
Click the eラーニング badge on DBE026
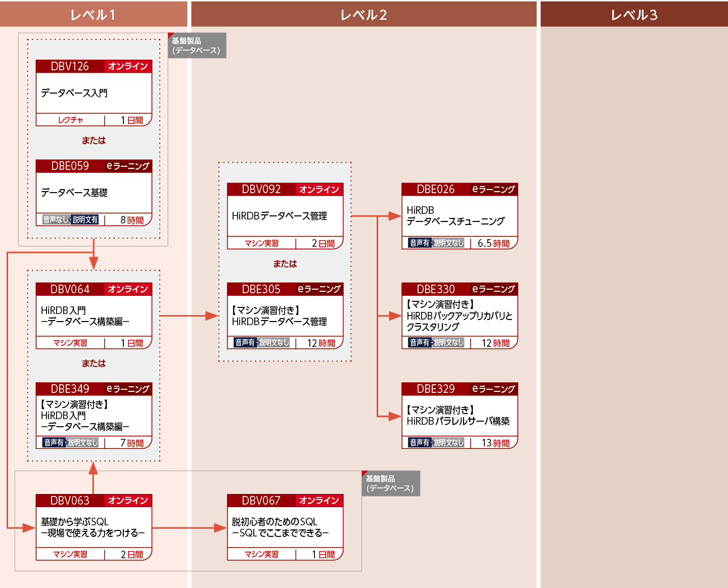[x=493, y=189]
